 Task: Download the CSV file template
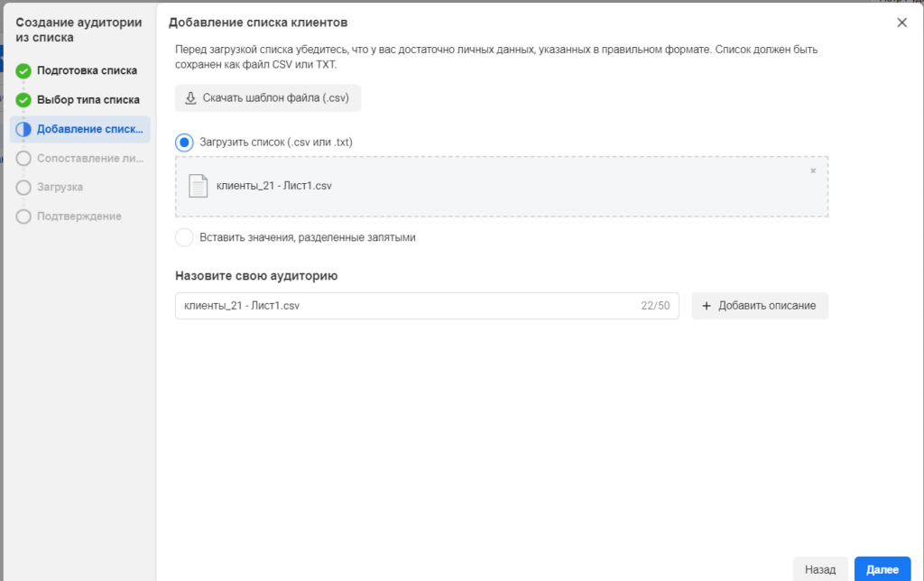click(x=268, y=97)
